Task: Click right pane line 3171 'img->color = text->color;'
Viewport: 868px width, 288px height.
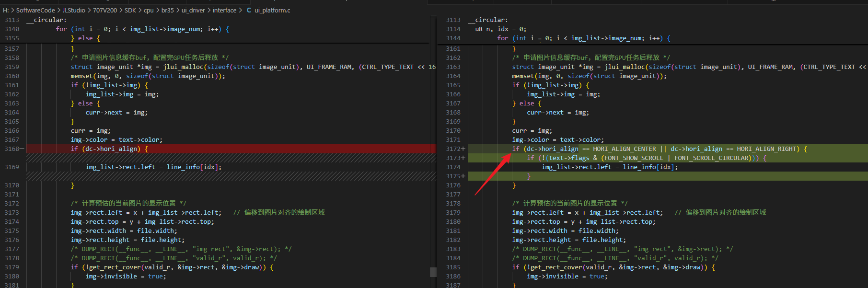Action: pos(558,139)
